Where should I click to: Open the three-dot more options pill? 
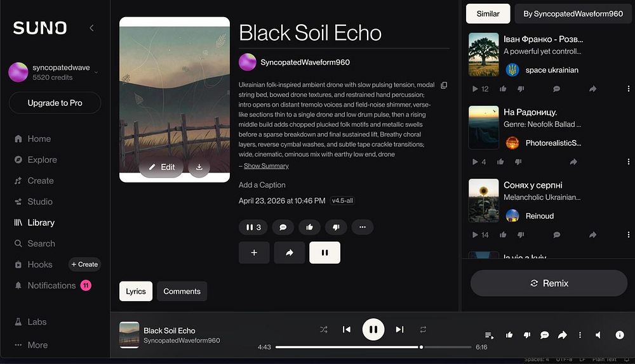(x=363, y=227)
